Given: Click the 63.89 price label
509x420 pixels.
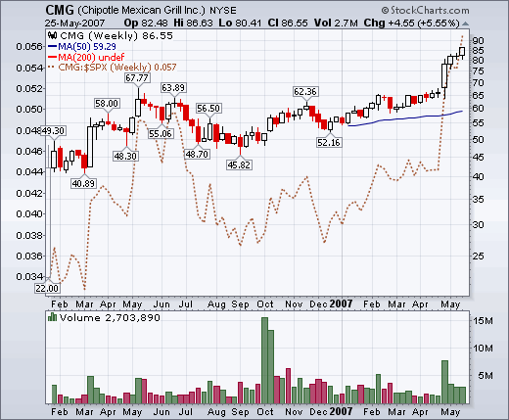Looking at the screenshot, I should click(x=173, y=88).
